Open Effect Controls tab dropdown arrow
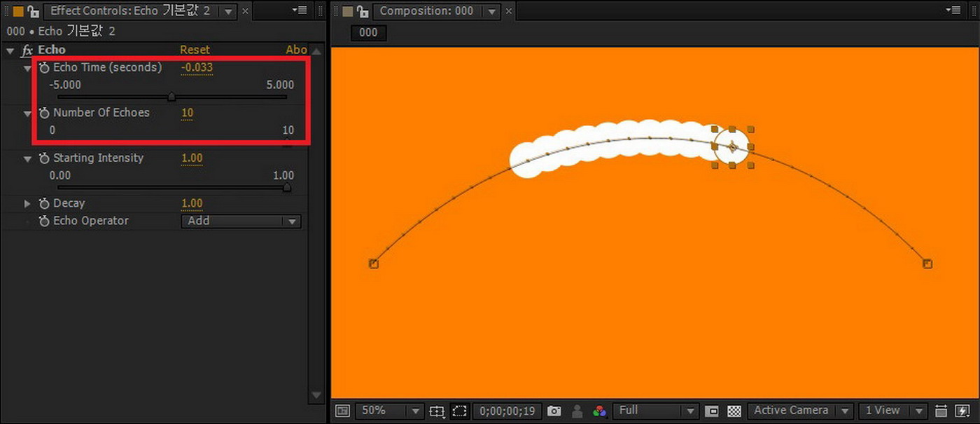The height and width of the screenshot is (424, 980). tap(228, 12)
